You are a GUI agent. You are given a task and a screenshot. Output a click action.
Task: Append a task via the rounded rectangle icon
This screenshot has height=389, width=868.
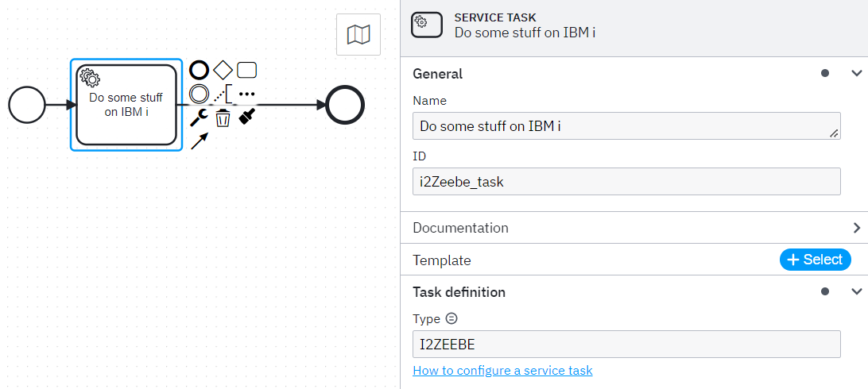tap(247, 70)
